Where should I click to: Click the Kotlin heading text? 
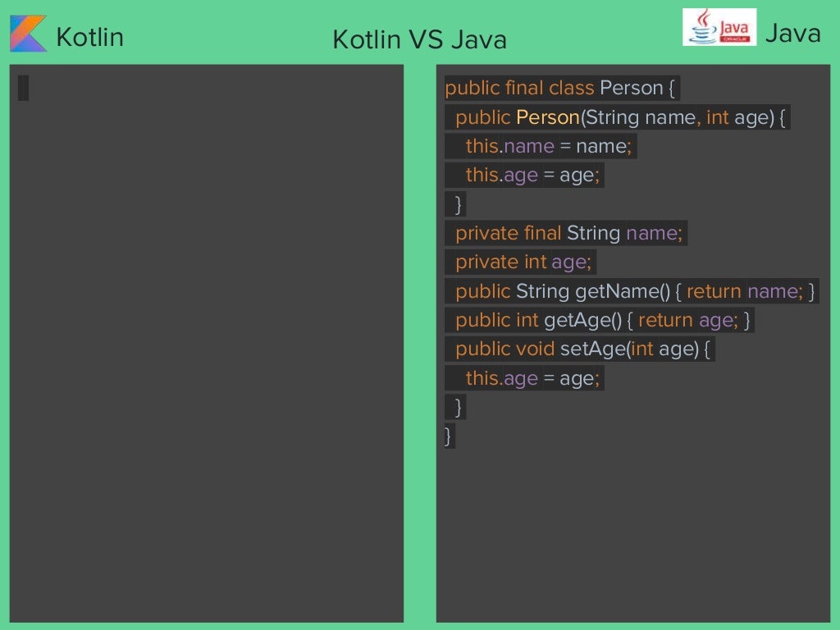coord(89,37)
